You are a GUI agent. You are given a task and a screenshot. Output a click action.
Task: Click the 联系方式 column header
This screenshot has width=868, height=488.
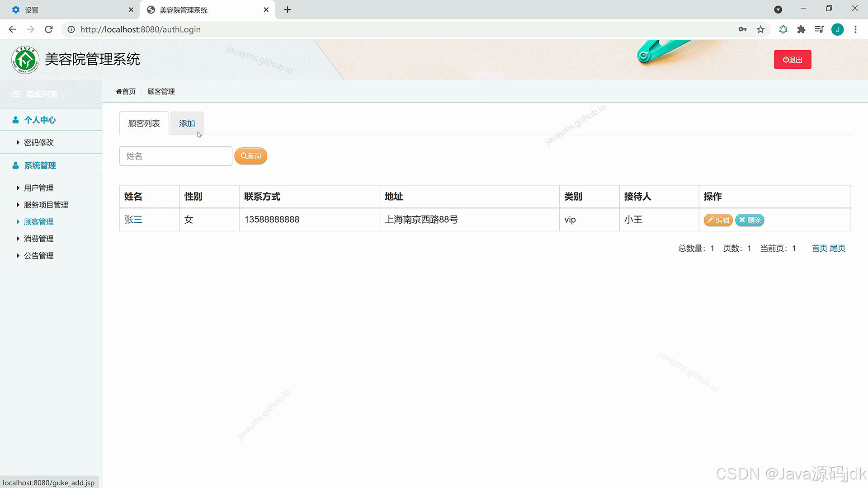point(309,197)
